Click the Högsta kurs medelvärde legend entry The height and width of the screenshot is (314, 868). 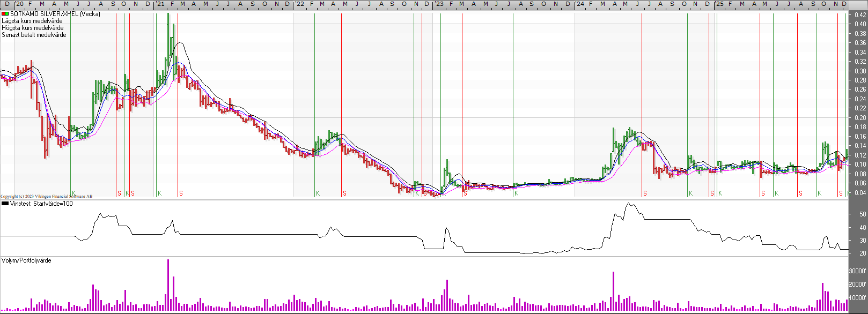click(x=33, y=28)
